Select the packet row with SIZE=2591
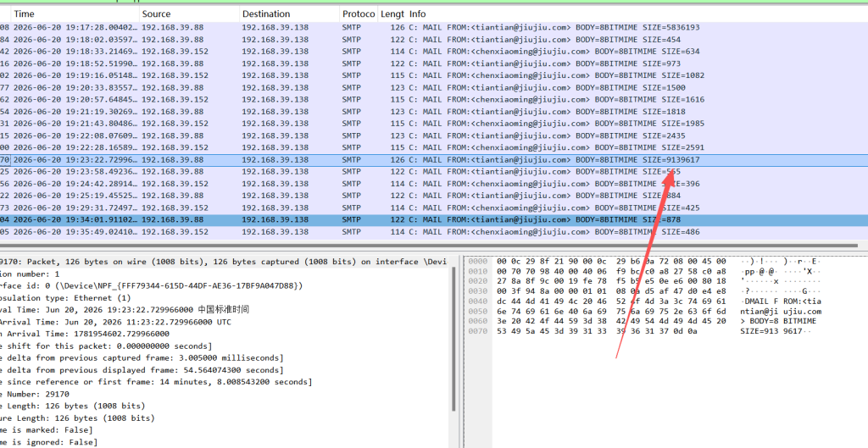 [x=434, y=147]
